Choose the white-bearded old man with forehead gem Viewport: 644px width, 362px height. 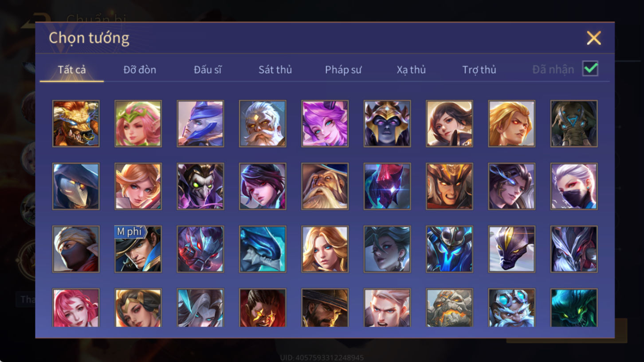point(263,123)
